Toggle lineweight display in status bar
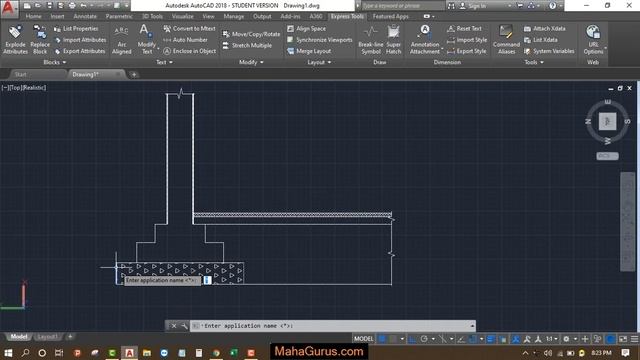The image size is (640, 360). (491, 339)
